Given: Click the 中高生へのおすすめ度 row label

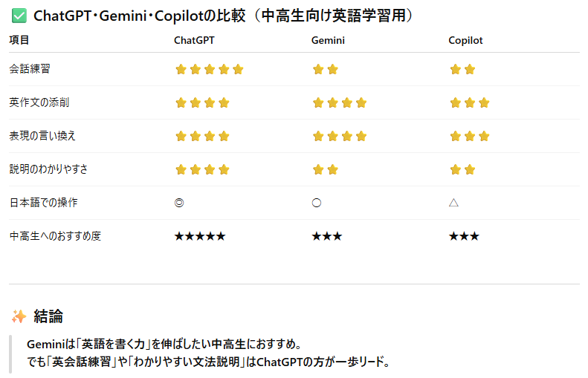Looking at the screenshot, I should pyautogui.click(x=55, y=236).
